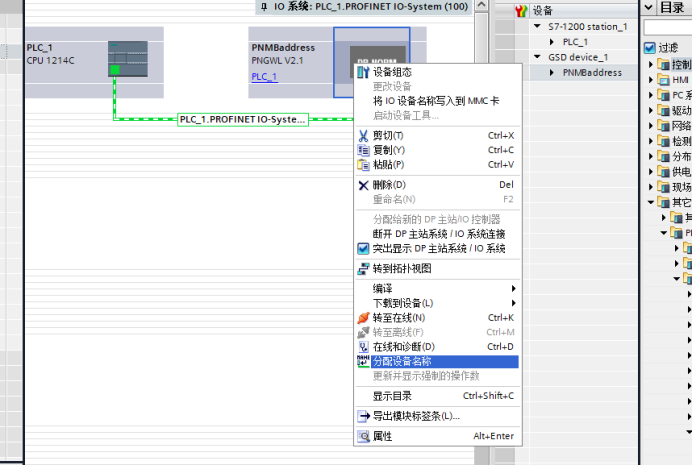The height and width of the screenshot is (466, 692).
Task: Select 断开 DP 主站系统 / IO 系统连接
Action: (x=437, y=234)
